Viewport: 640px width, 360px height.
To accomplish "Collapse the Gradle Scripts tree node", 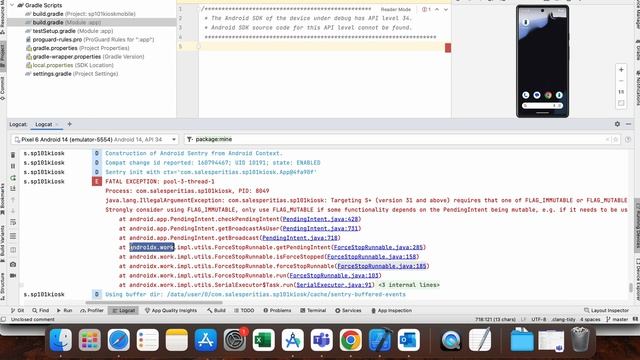I will (x=12, y=5).
